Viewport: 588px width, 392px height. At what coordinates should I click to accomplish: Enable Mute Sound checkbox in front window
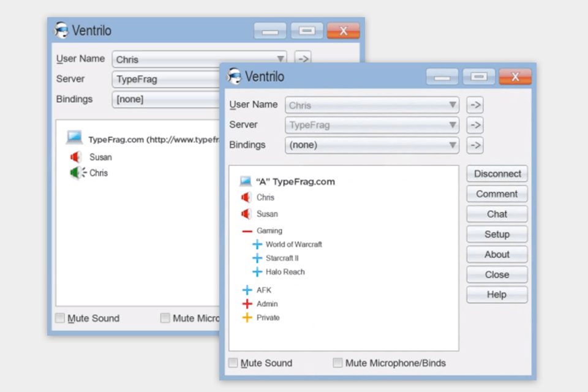coord(233,363)
